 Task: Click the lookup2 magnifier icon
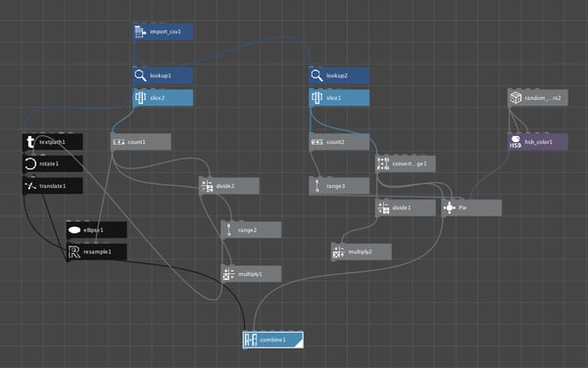317,75
